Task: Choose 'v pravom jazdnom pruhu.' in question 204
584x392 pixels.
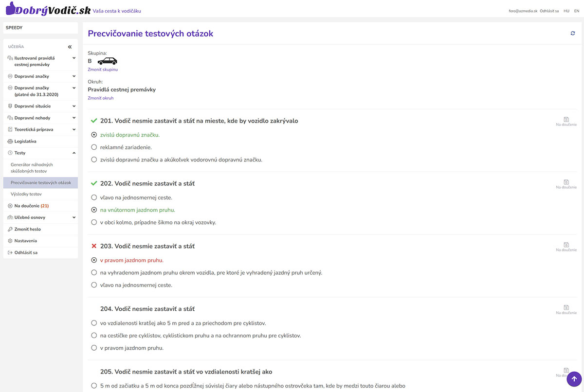Action: (94, 348)
